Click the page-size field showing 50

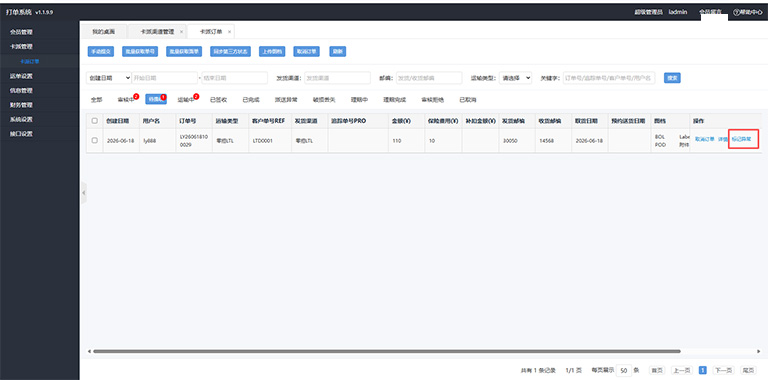click(624, 371)
